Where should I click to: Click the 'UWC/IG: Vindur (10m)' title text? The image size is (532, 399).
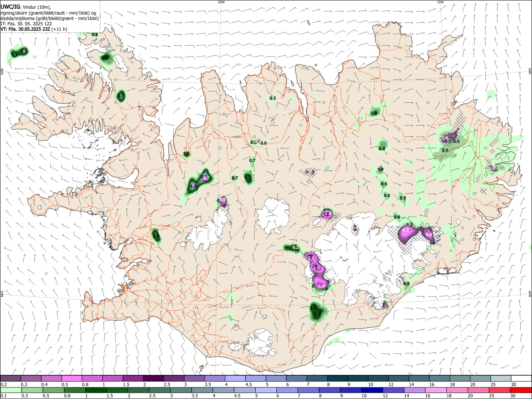pyautogui.click(x=26, y=7)
